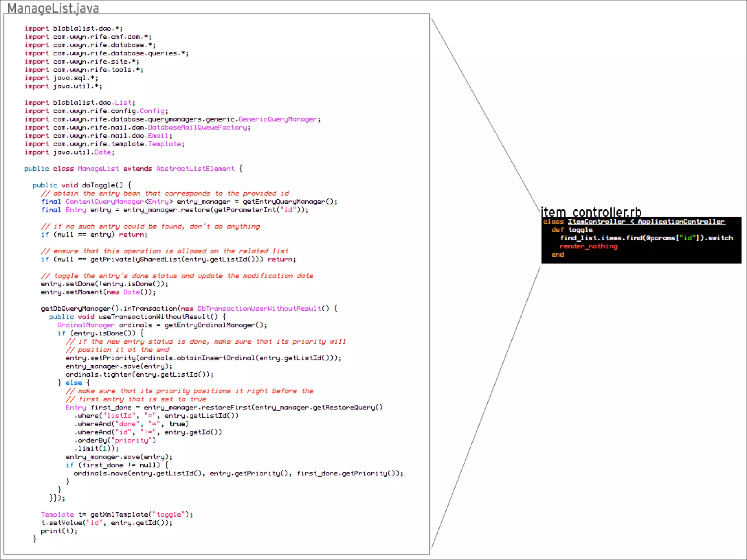The image size is (747, 560).
Task: Click 'if (first_done != null)' line
Action: [x=117, y=465]
